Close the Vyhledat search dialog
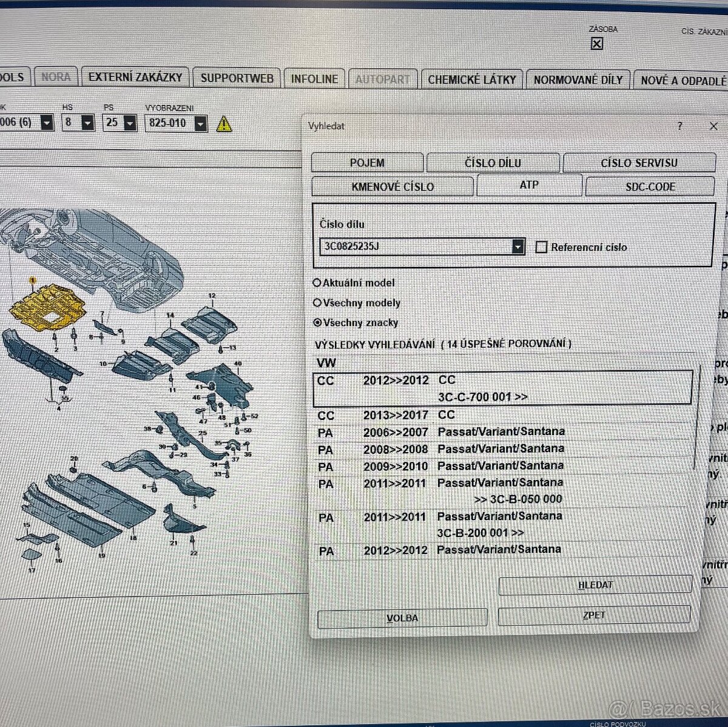728x727 pixels. click(713, 126)
